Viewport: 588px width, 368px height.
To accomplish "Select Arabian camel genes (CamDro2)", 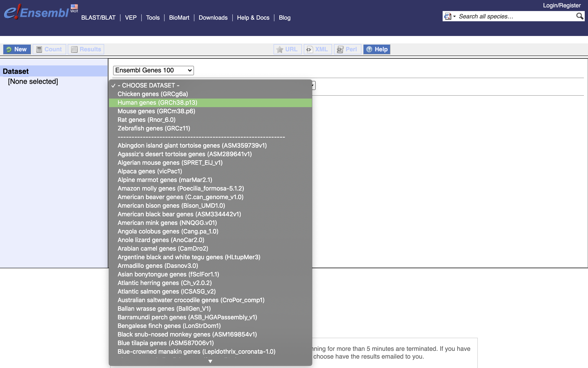I will [210, 248].
